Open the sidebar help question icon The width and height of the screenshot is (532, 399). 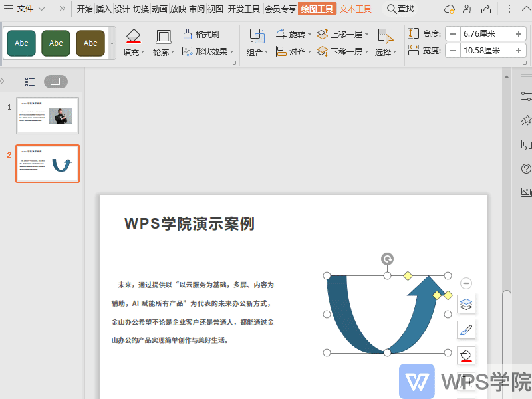(x=526, y=168)
